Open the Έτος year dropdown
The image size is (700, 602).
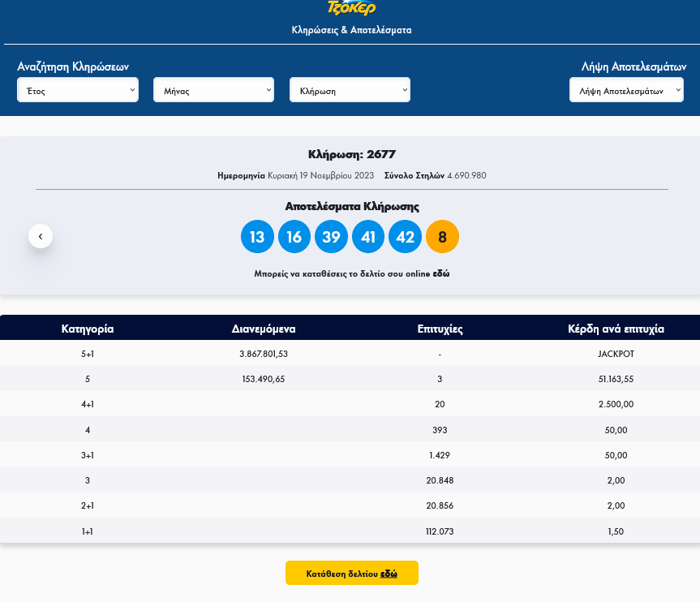pyautogui.click(x=78, y=90)
